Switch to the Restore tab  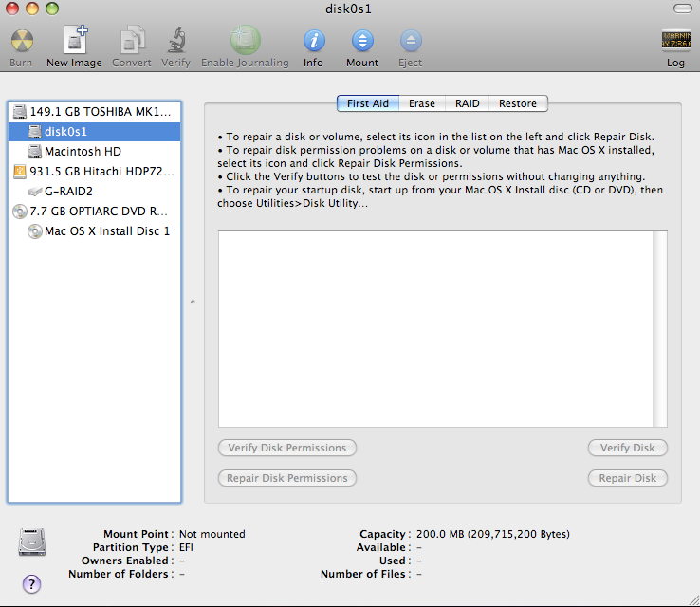[x=518, y=103]
